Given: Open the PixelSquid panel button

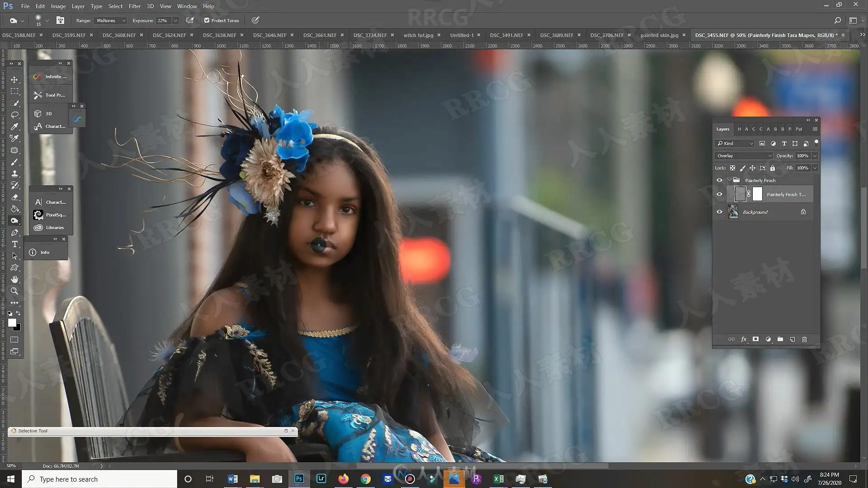Looking at the screenshot, I should (x=51, y=215).
